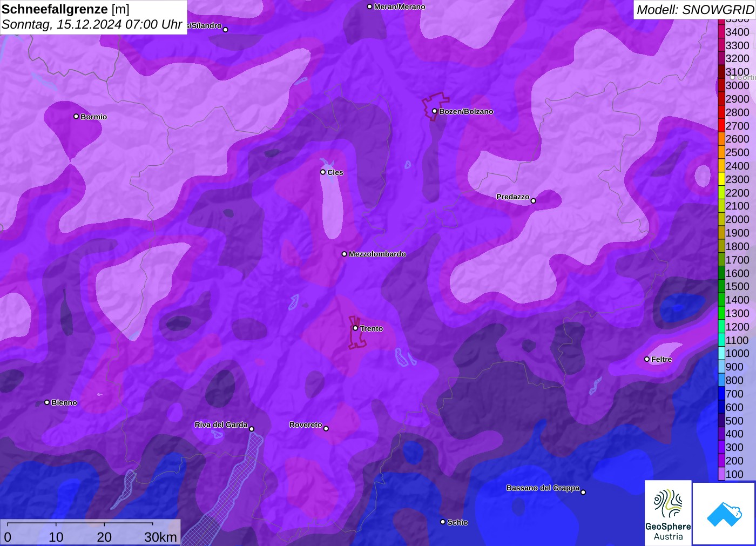This screenshot has width=756, height=546.
Task: Select the legend value '1600'
Action: click(738, 273)
